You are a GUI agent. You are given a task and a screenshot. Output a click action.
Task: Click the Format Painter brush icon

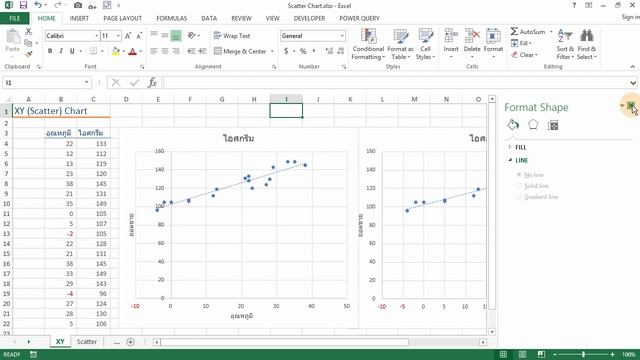coord(28,54)
